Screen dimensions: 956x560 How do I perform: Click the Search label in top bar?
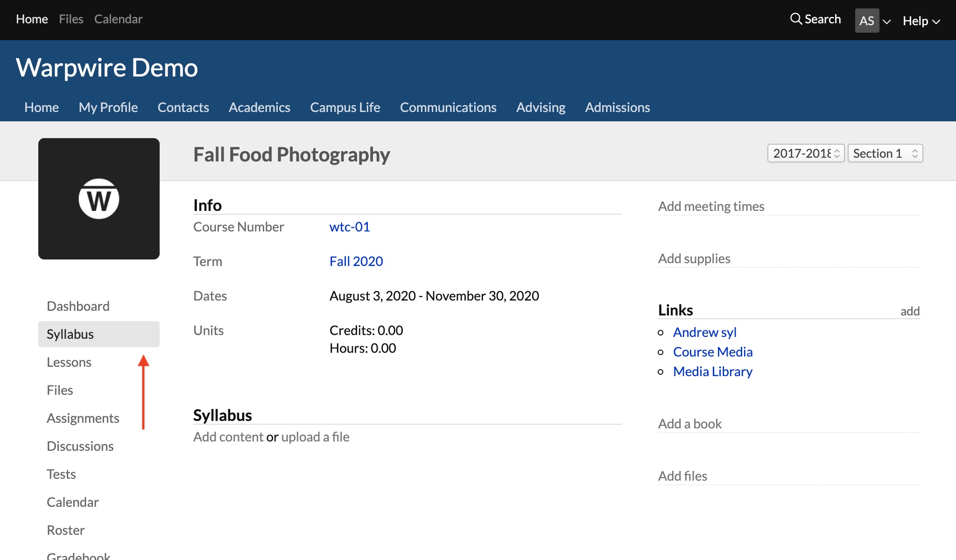click(822, 19)
